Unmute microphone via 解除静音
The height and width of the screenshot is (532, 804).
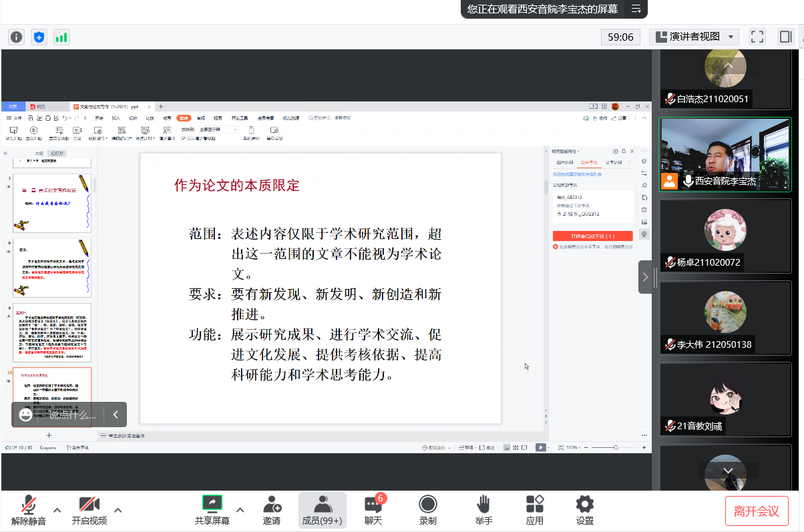[x=29, y=510]
